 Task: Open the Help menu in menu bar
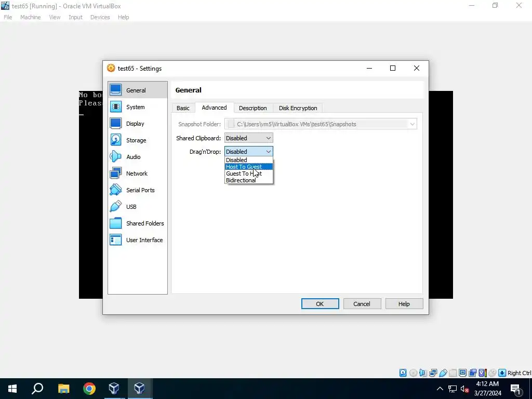pyautogui.click(x=124, y=17)
